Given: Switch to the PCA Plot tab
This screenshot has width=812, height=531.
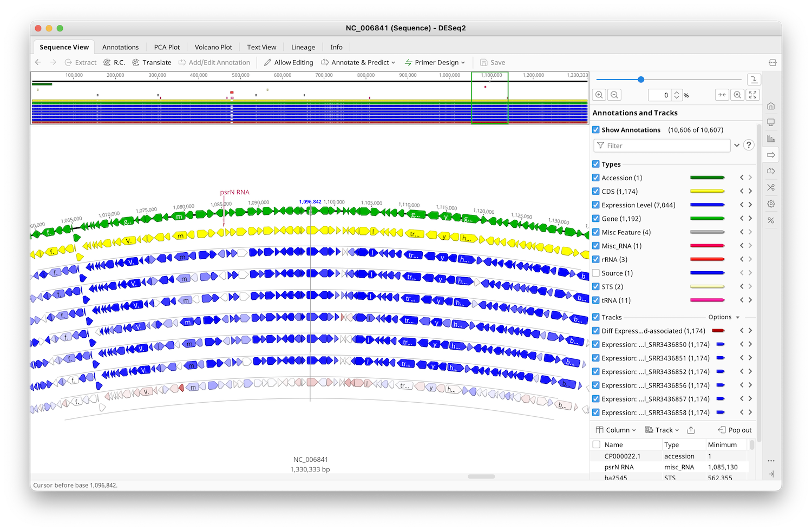Looking at the screenshot, I should point(167,47).
